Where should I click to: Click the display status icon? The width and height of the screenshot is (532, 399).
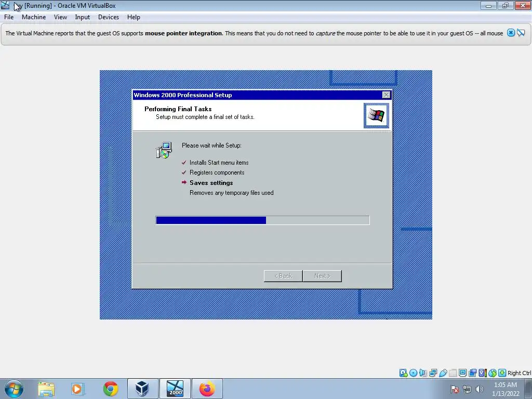coord(462,373)
